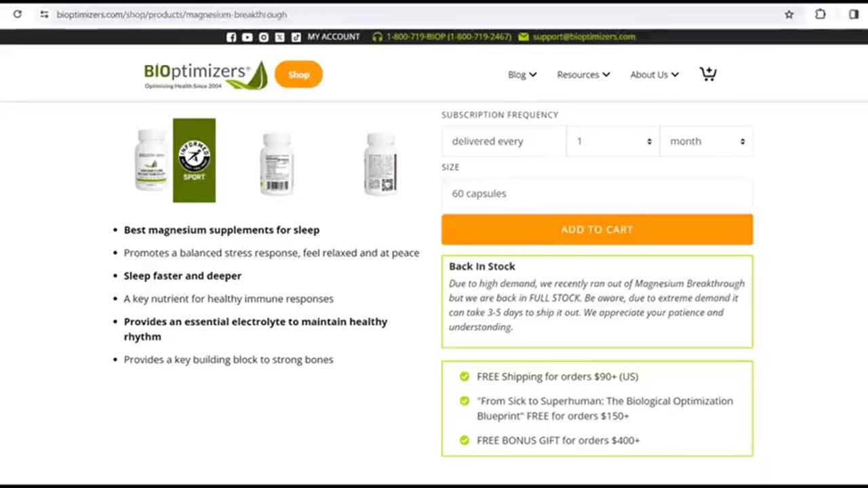Click 'A key nutrient for healthy immune responses'

229,299
